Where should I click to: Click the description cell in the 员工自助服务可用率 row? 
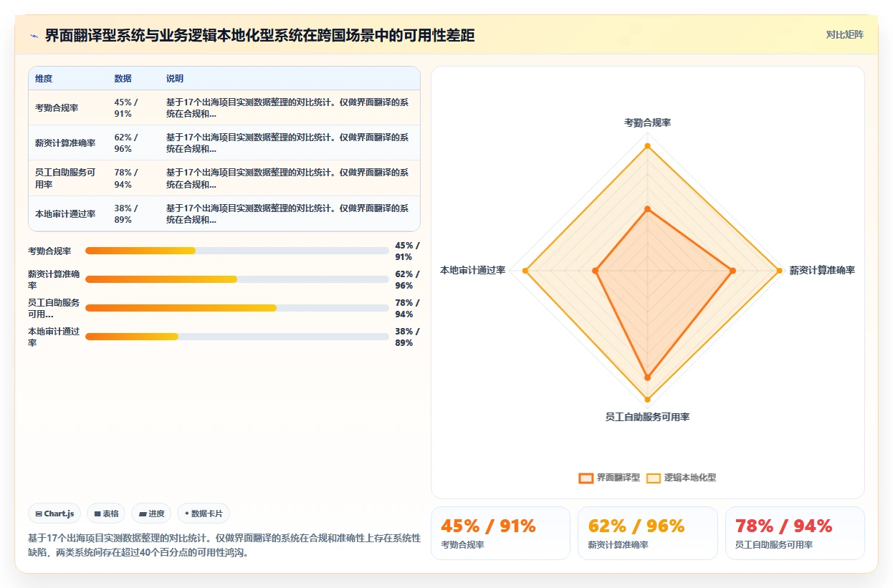point(290,178)
